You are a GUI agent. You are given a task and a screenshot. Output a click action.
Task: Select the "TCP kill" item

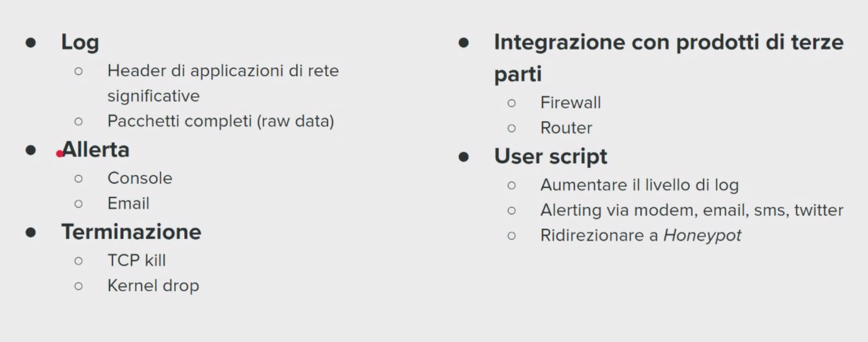point(136,261)
